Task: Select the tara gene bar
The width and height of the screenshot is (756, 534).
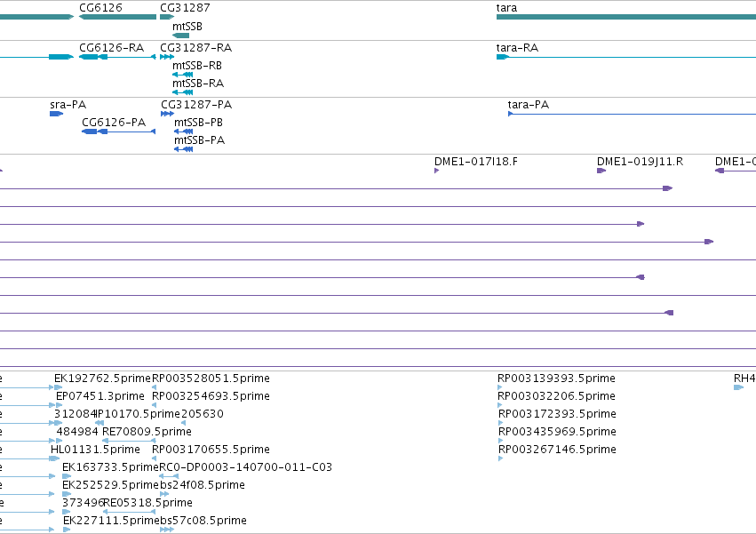Action: (626, 17)
